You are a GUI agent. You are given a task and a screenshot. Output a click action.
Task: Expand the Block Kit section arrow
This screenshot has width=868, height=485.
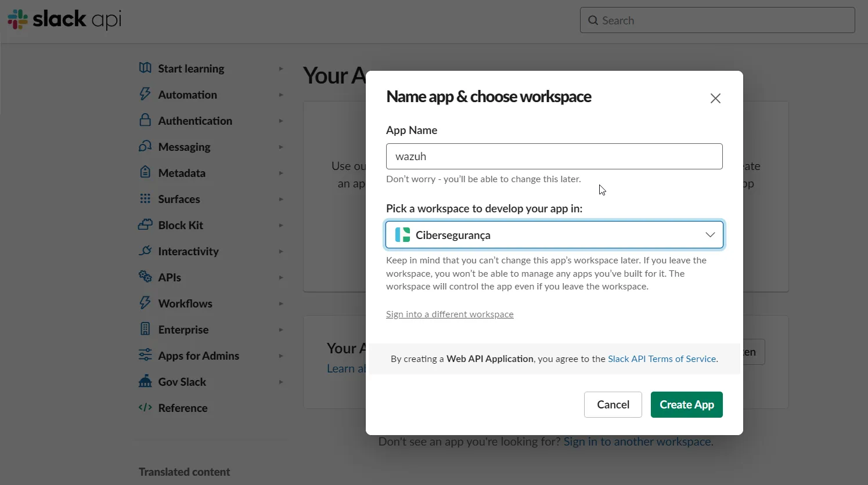pyautogui.click(x=281, y=225)
